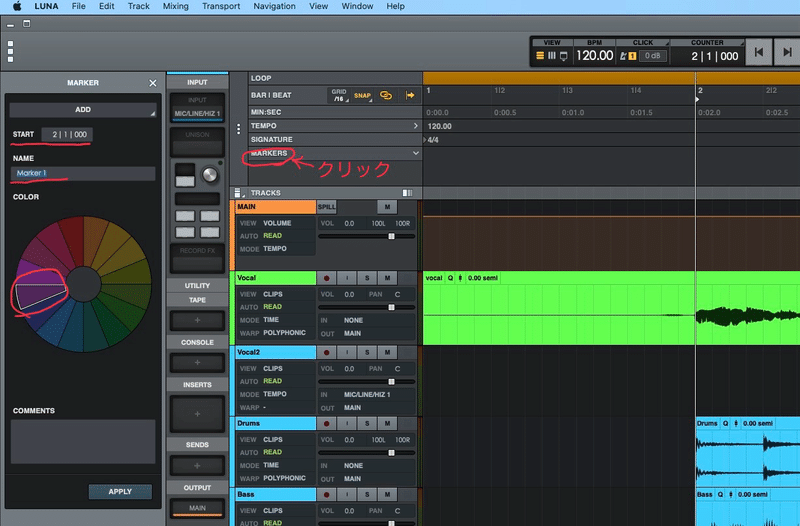Solo the Vocal track
Screen dimensions: 800x526
click(367, 278)
